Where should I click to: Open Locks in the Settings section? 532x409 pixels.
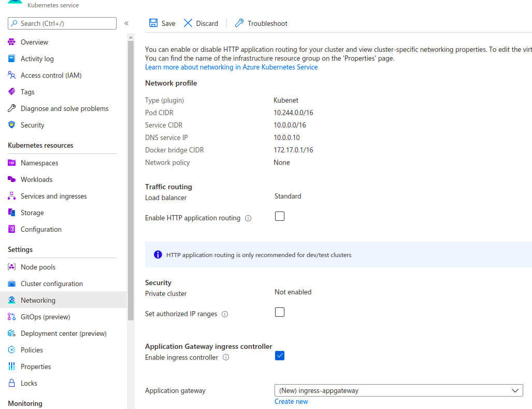coord(29,384)
